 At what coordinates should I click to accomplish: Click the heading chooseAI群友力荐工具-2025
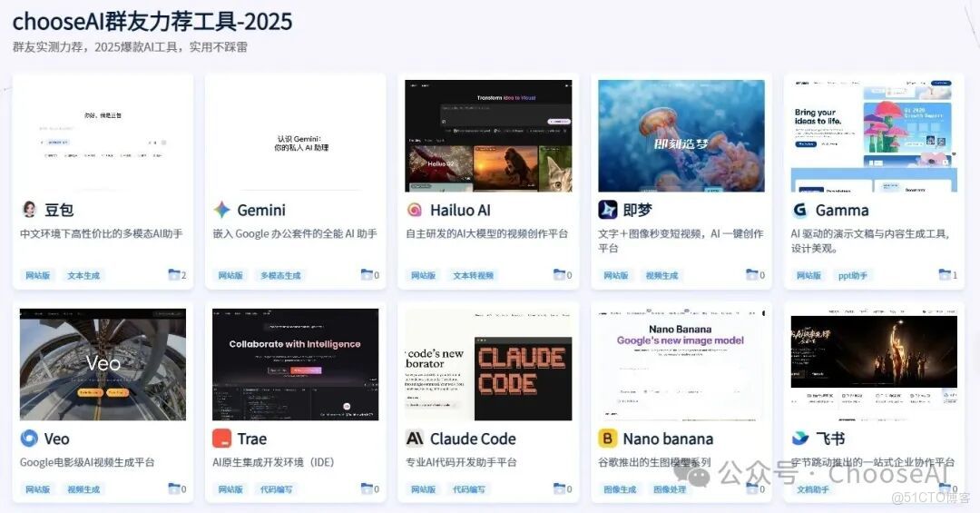point(152,22)
